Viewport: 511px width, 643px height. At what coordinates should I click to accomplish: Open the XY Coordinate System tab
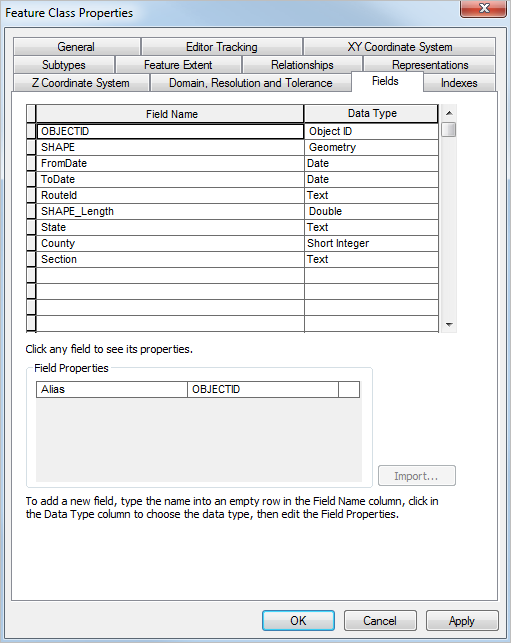pos(399,47)
